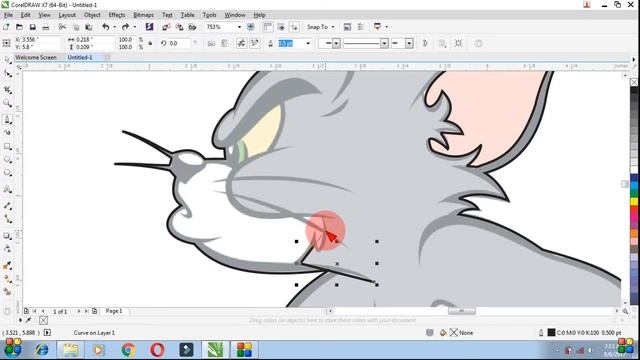Open Search Content purple icon
Viewport: 640px width, 360px height.
tap(149, 27)
